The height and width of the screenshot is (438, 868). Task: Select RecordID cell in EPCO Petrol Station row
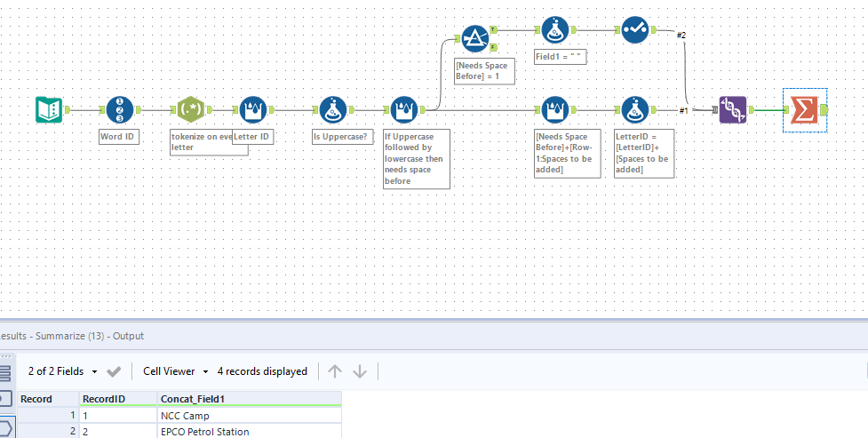coord(118,432)
